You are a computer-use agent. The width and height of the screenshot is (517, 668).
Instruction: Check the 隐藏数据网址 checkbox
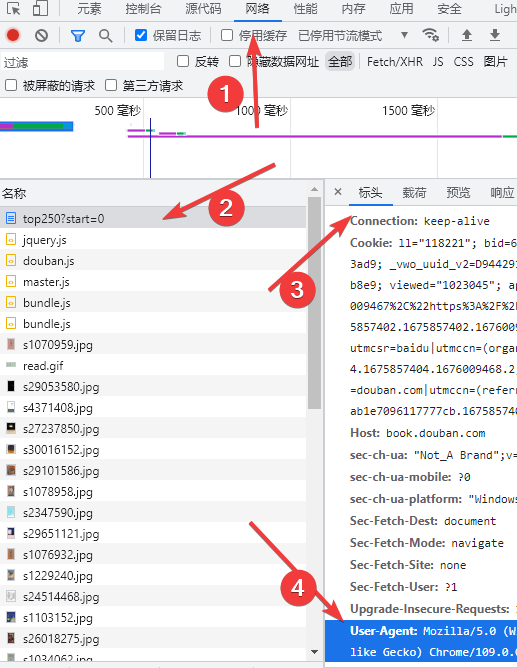click(235, 61)
